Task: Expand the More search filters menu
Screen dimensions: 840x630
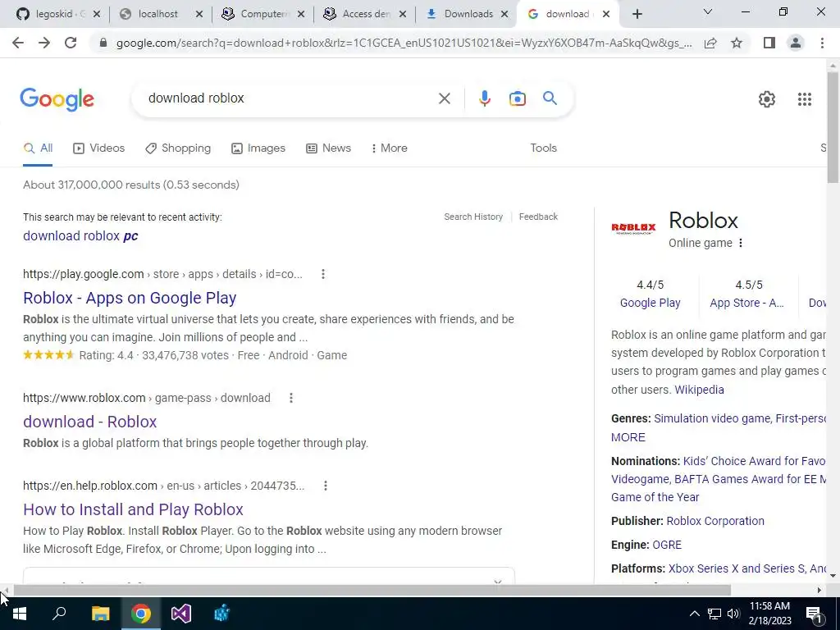Action: point(389,148)
